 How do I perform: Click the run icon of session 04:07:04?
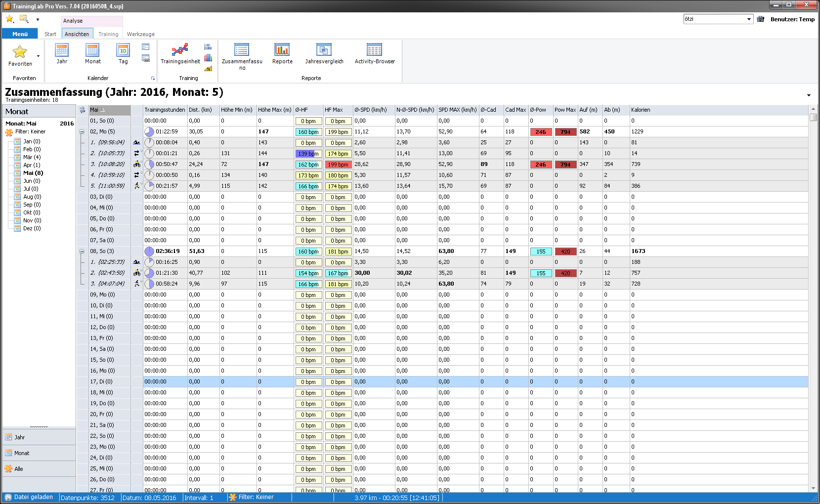pyautogui.click(x=136, y=284)
